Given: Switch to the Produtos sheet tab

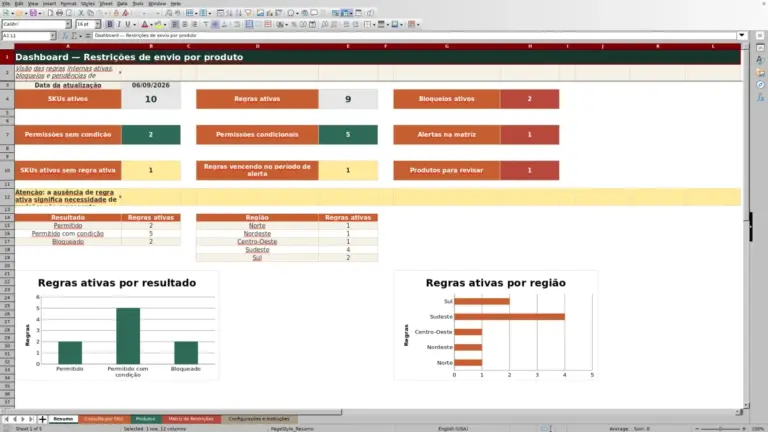Looking at the screenshot, I should (145, 419).
